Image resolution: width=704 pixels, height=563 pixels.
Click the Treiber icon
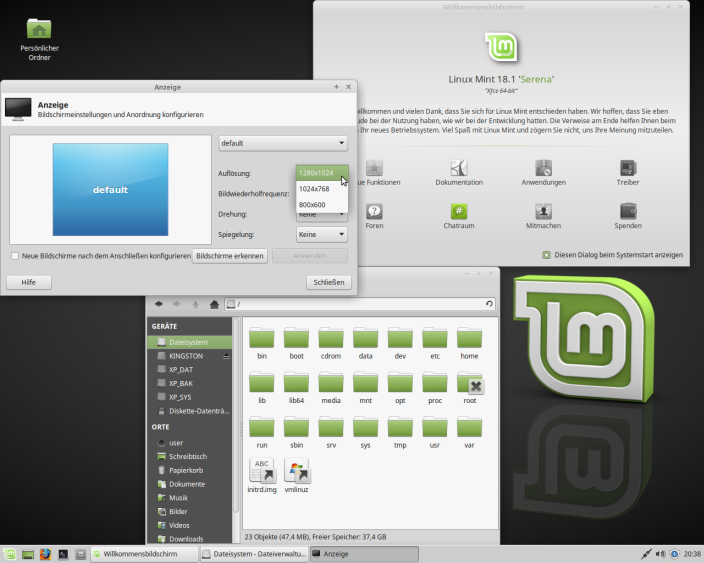(x=628, y=169)
